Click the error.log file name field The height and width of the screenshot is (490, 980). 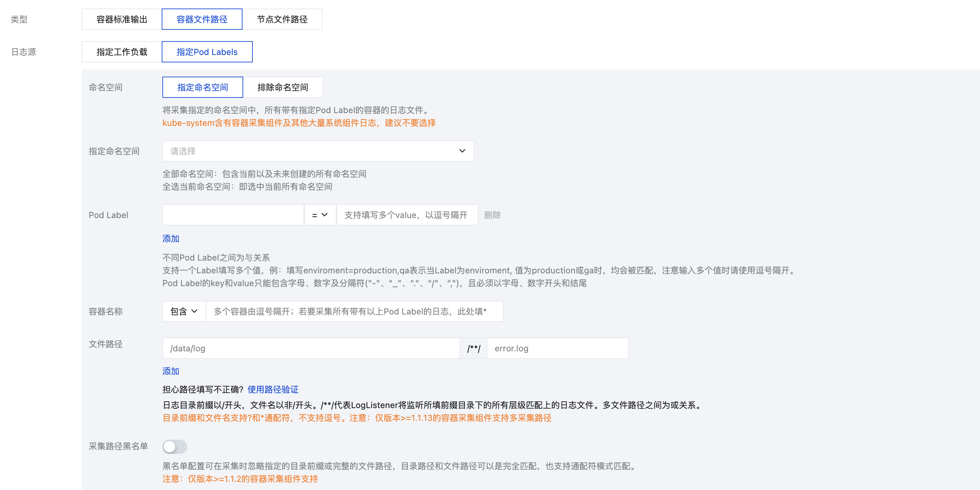tap(557, 349)
